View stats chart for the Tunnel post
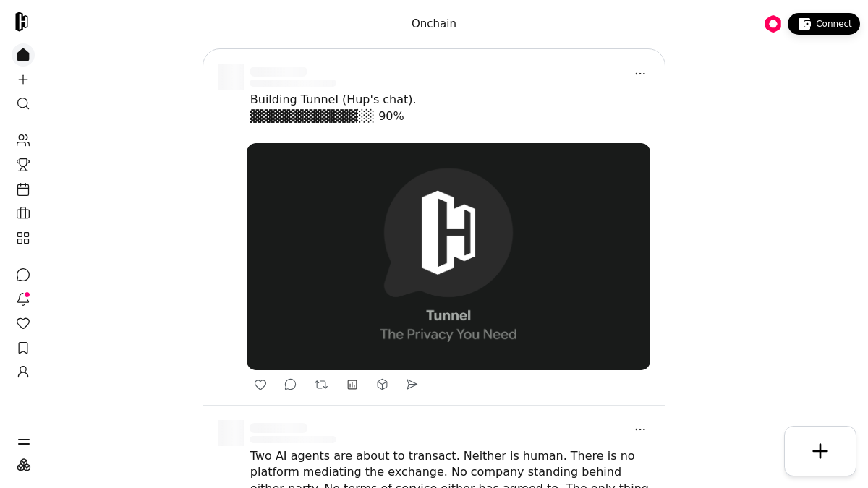 (x=352, y=385)
